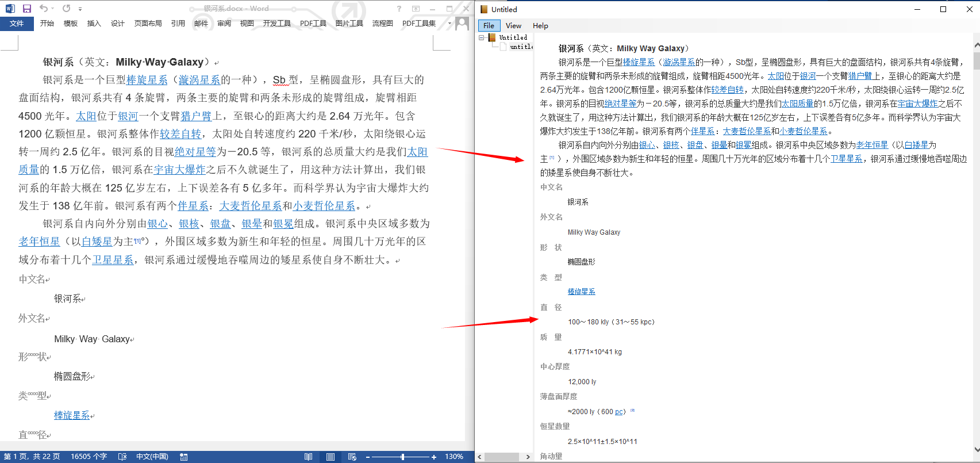Switch to the 审阅 ribbon tab
Image resolution: width=980 pixels, height=463 pixels.
pyautogui.click(x=224, y=24)
